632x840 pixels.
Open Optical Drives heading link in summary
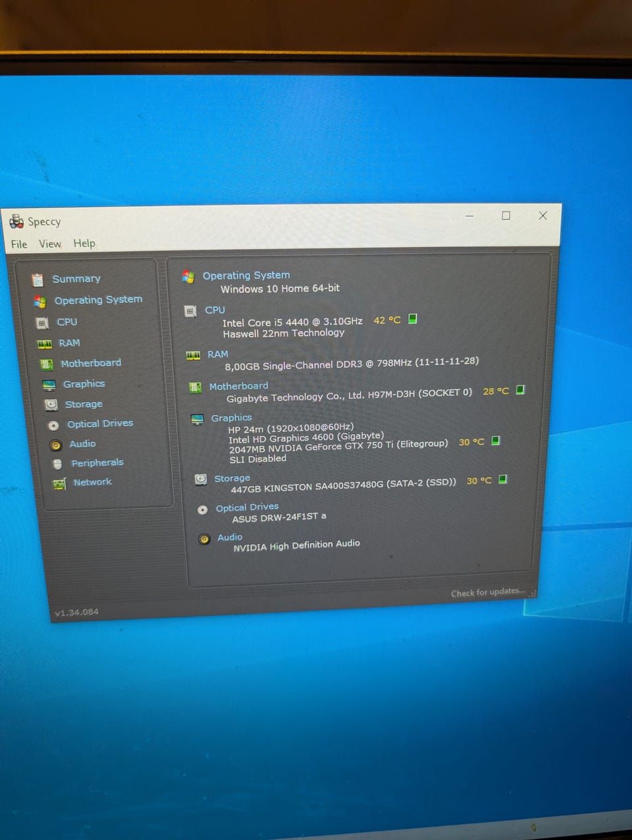click(x=247, y=507)
